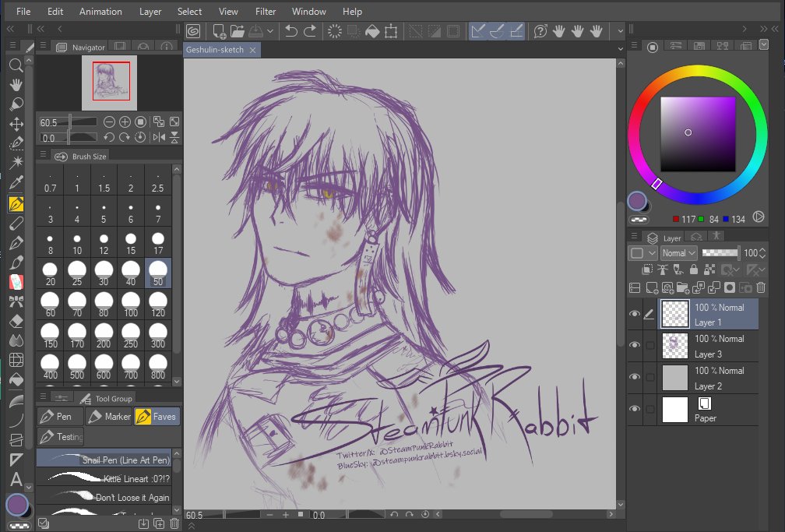The width and height of the screenshot is (785, 532).
Task: Click the Delete layer trash icon
Action: (x=761, y=287)
